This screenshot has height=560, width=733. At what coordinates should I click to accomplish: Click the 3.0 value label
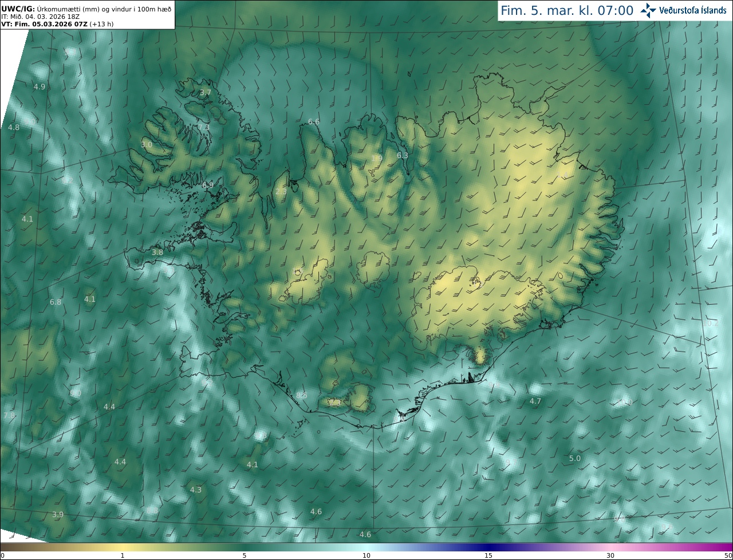pos(147,145)
